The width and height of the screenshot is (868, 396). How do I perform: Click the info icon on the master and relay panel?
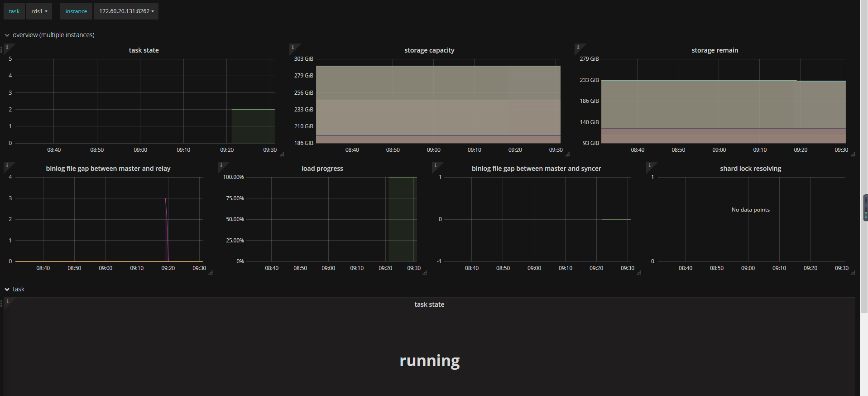click(x=7, y=165)
